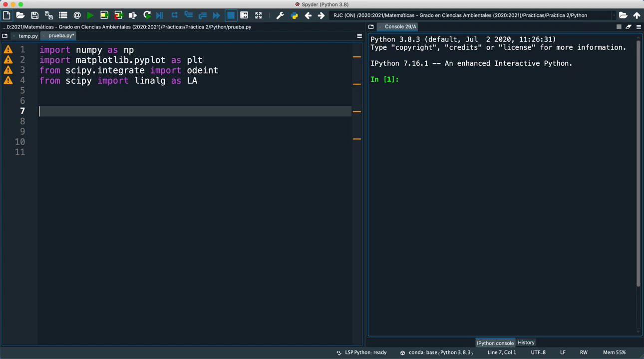This screenshot has height=359, width=644.
Task: Click the LSP Python: ready status
Action: (x=365, y=353)
